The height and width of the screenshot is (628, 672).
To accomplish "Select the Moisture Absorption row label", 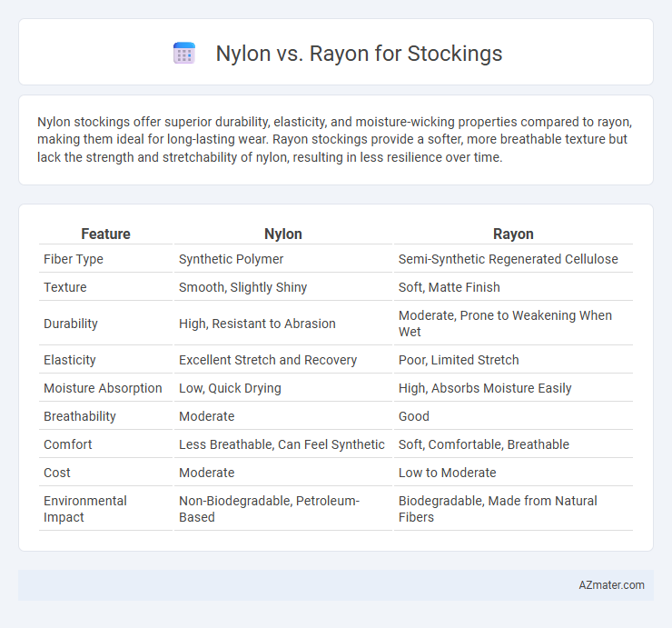I will click(x=103, y=388).
